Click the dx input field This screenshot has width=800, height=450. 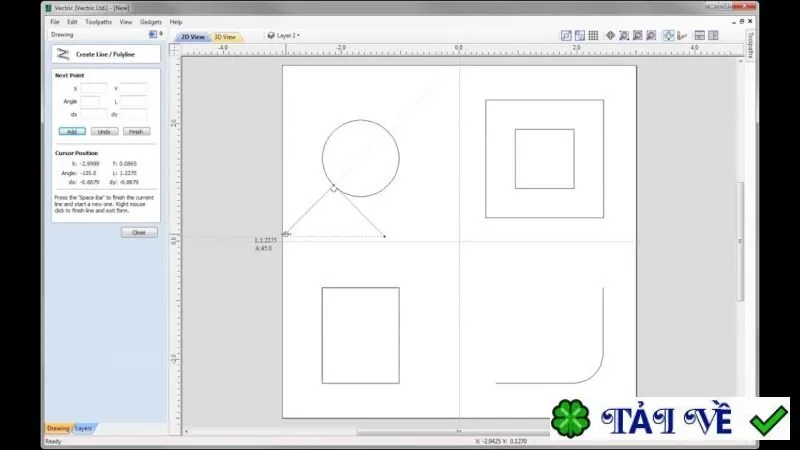[93, 114]
